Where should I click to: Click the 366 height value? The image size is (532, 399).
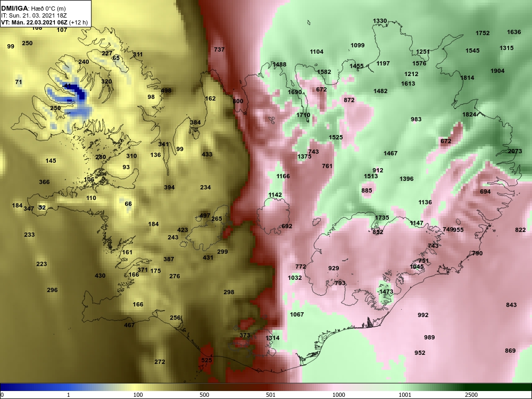[x=44, y=182]
